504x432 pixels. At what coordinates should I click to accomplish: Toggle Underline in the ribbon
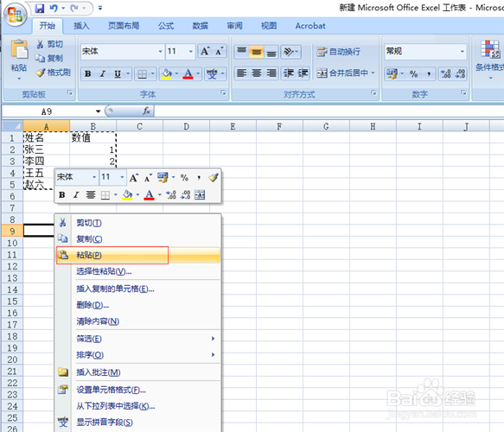coord(118,74)
